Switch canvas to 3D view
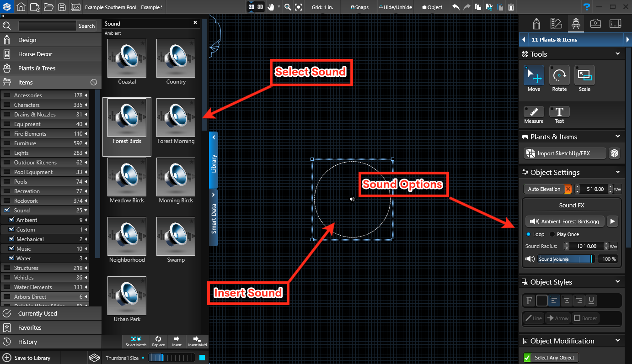 coord(261,7)
